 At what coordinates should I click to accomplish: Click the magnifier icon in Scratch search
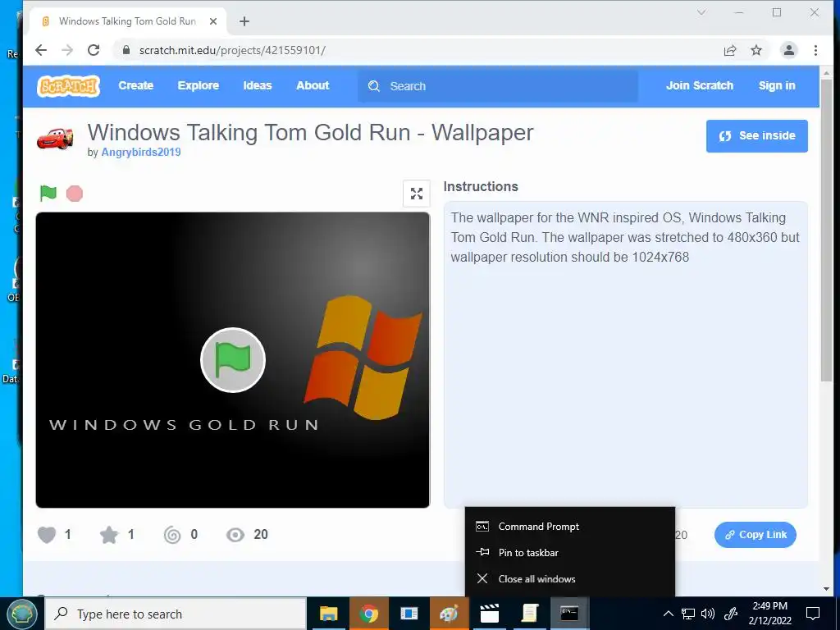[x=374, y=86]
